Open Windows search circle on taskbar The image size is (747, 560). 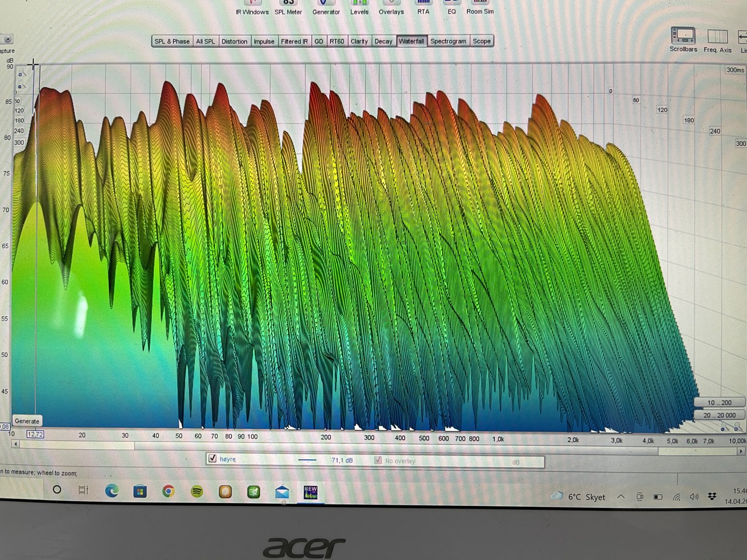click(x=57, y=489)
